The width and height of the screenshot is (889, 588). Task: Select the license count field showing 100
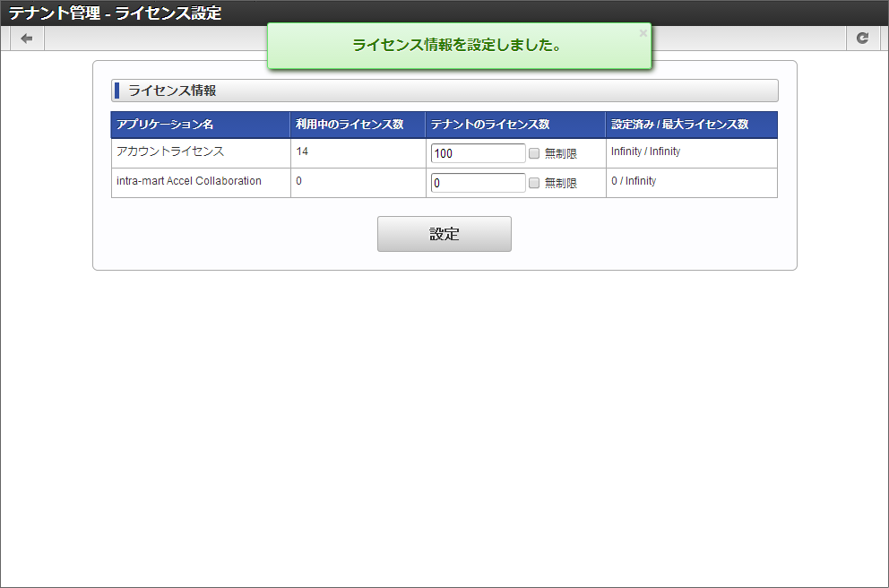click(478, 151)
